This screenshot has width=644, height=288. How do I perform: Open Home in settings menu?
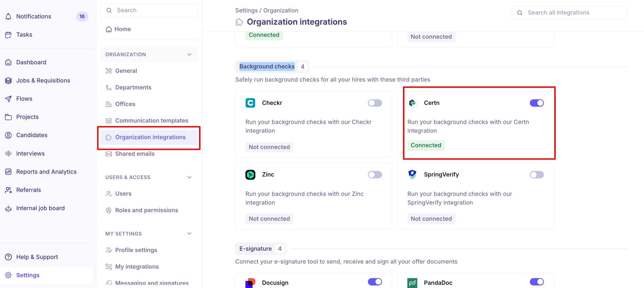click(x=149, y=29)
